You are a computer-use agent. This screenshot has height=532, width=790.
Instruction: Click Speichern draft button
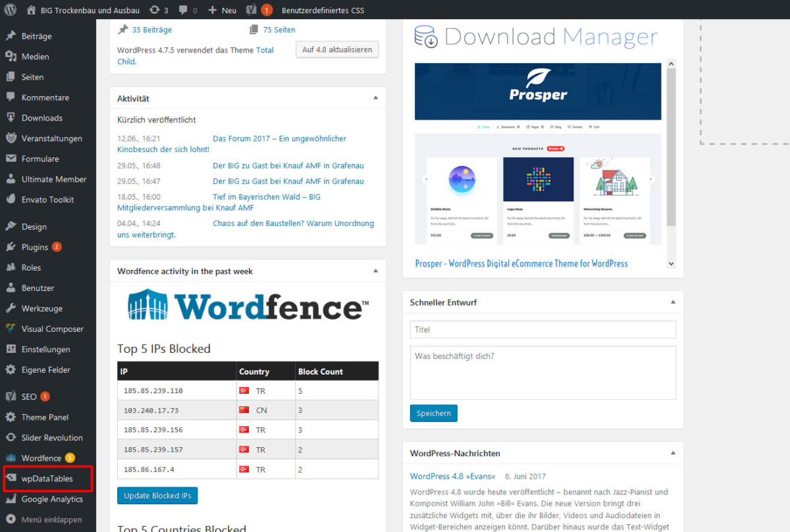click(434, 413)
